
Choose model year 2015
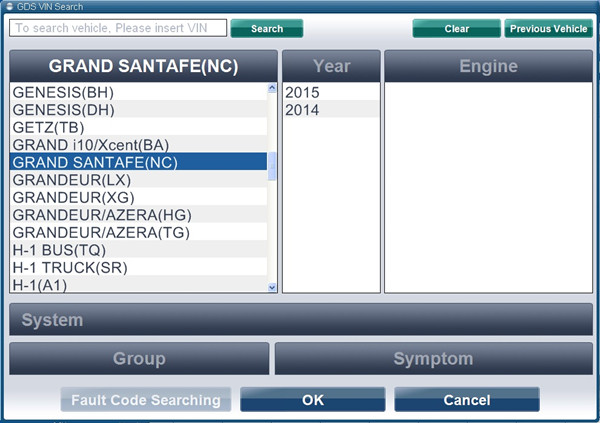click(x=331, y=92)
